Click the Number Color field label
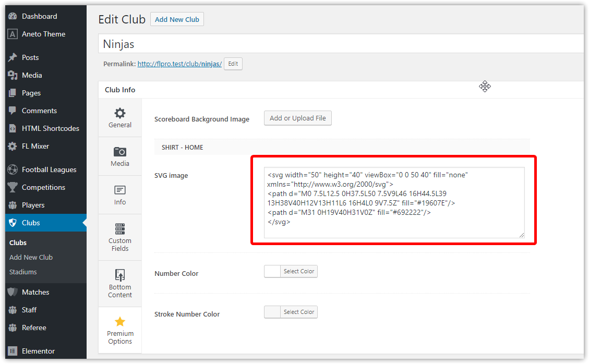The image size is (589, 364). coord(176,273)
